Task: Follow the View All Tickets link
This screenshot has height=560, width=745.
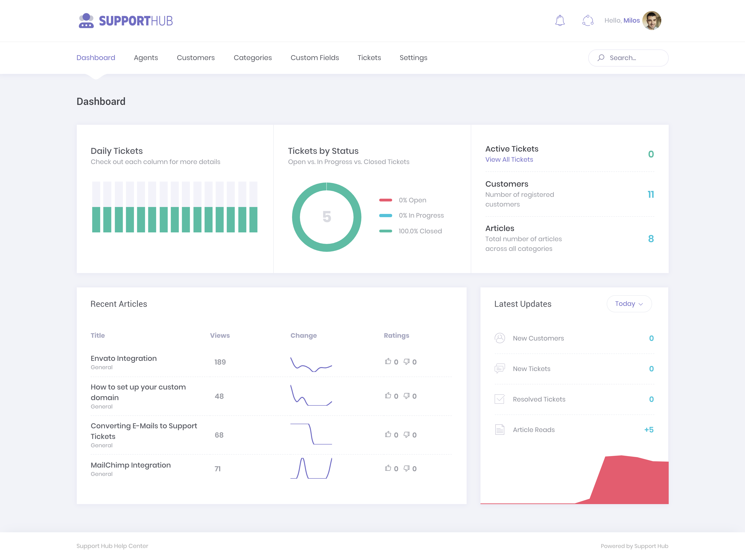Action: [509, 159]
